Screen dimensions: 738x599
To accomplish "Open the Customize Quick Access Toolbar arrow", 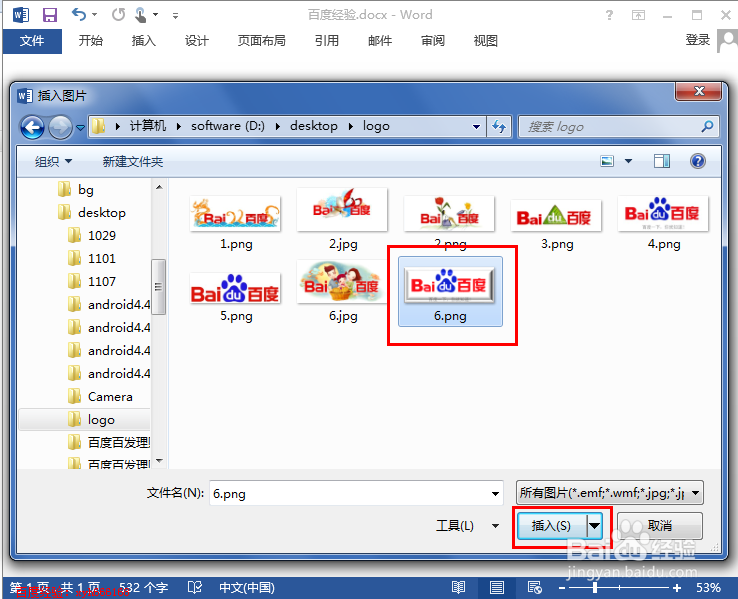I will pyautogui.click(x=176, y=16).
